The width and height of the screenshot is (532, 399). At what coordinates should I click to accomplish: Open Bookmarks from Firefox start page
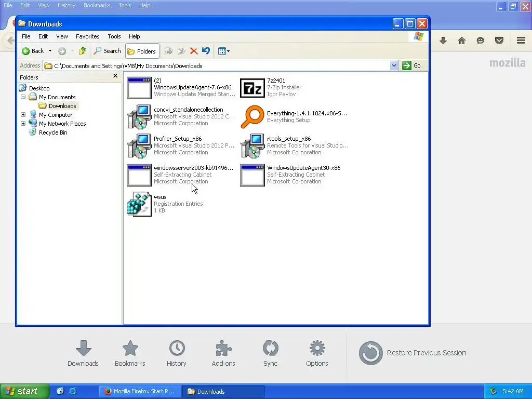(x=130, y=353)
